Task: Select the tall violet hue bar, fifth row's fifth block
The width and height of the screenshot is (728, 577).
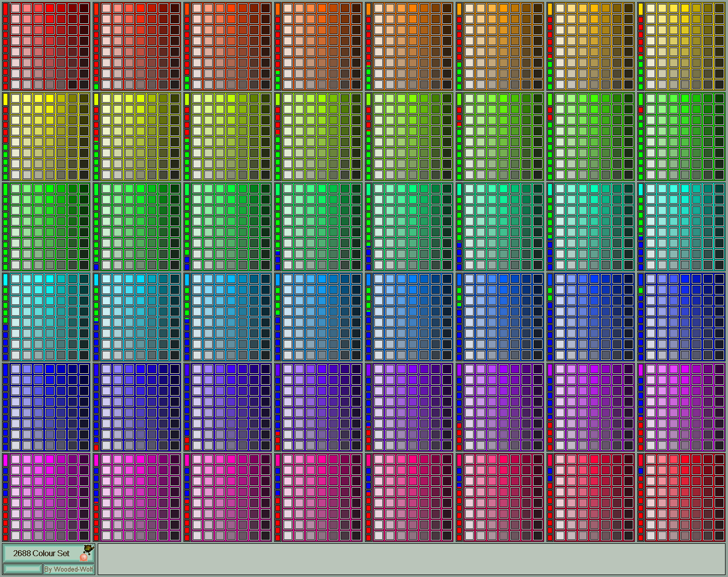Action: tap(368, 370)
